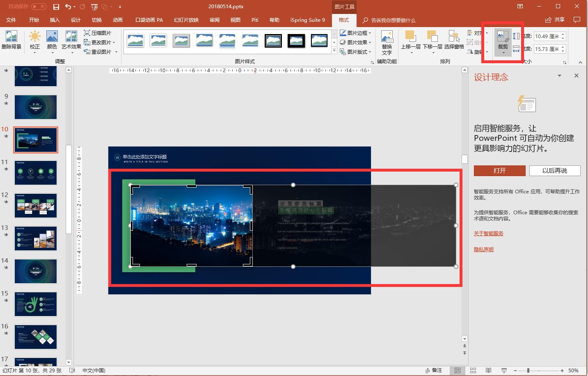Switch to the Animations (动画) tab

(118, 20)
